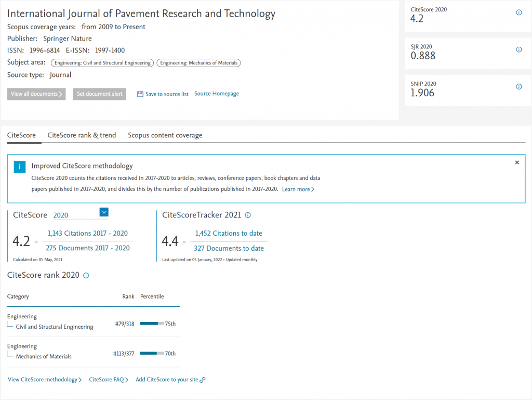Open 1,143 Citations 2017 - 2020 link
This screenshot has height=400, width=532.
(88, 234)
